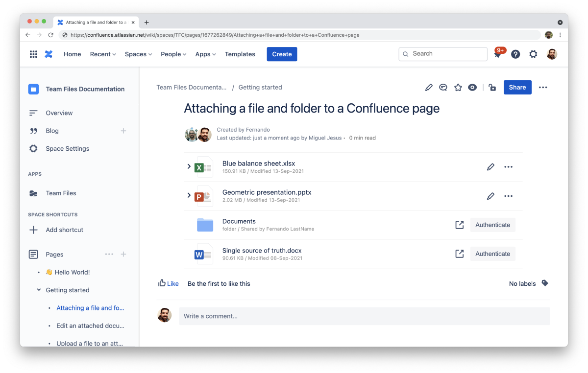Edit Blue balance sheet.xlsx with pencil icon

490,167
